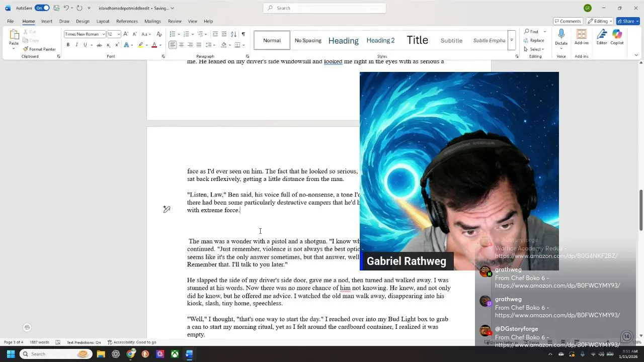The height and width of the screenshot is (362, 644).
Task: Switch to the View tab
Action: click(x=192, y=21)
